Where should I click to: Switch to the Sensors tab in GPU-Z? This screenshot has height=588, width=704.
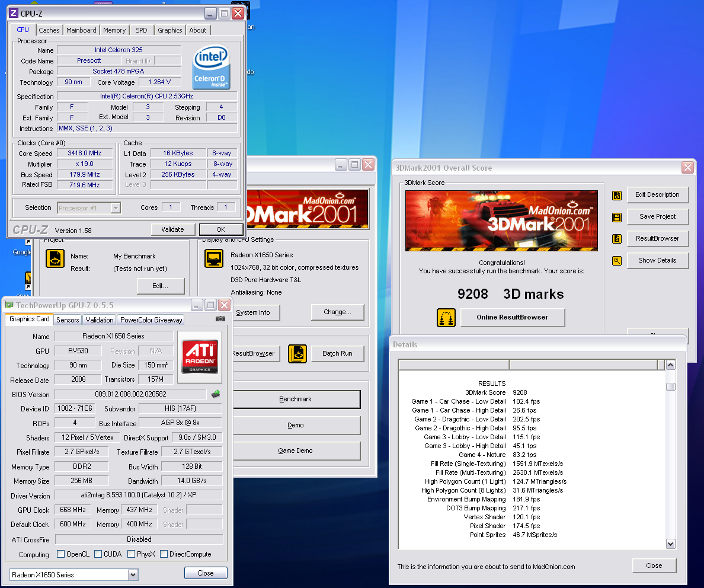pyautogui.click(x=68, y=320)
